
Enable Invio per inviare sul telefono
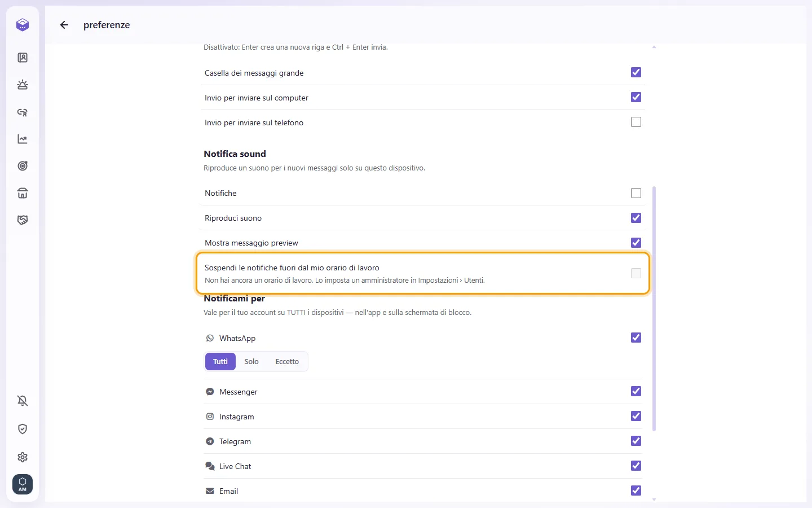[636, 122]
